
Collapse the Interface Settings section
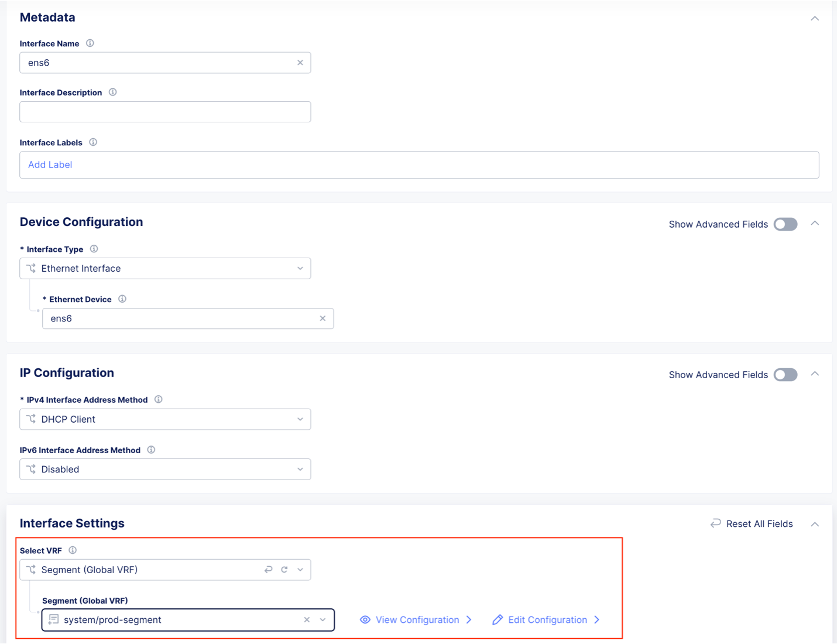[x=815, y=523]
